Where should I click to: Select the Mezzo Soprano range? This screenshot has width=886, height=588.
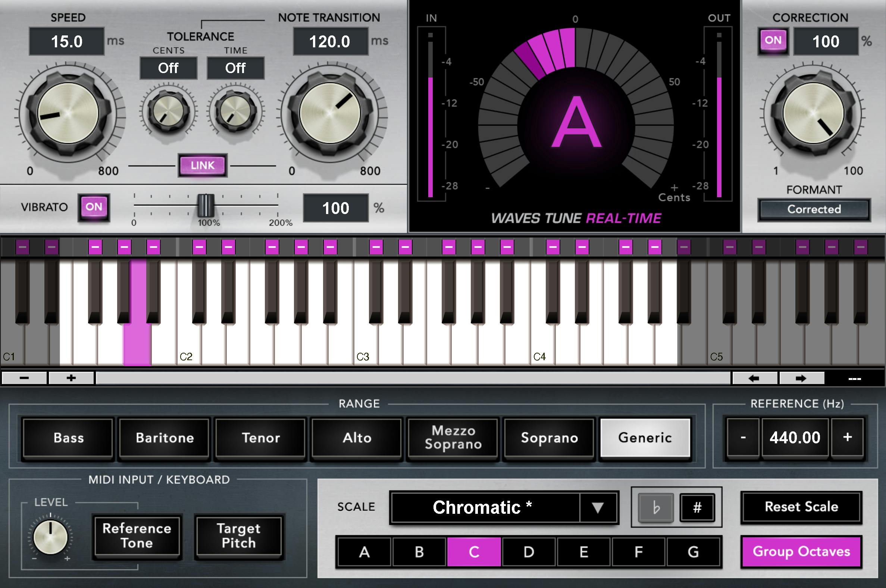pyautogui.click(x=453, y=438)
